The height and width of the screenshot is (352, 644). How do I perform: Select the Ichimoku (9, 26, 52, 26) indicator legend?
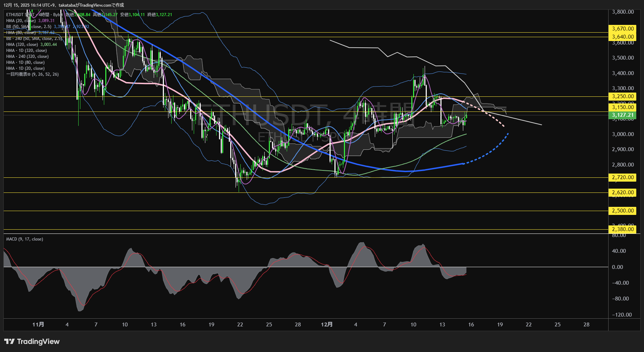pos(32,74)
